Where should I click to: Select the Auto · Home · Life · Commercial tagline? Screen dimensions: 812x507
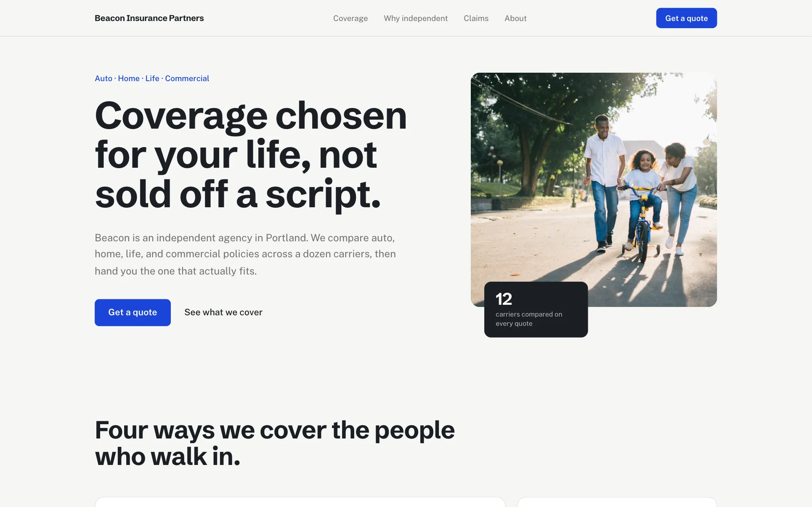152,78
